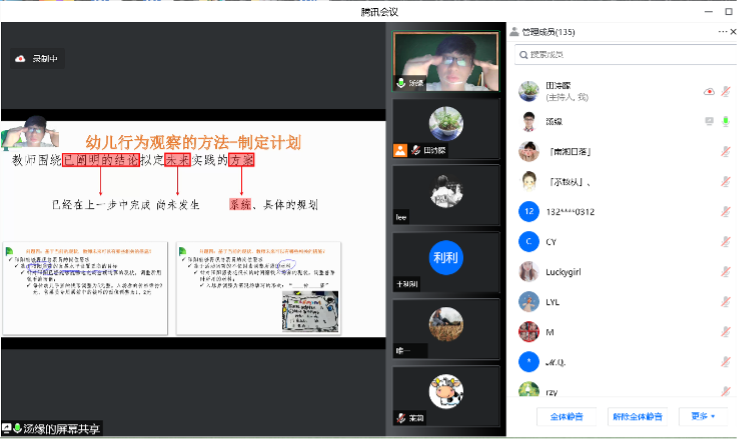Click Luckygirl's profile avatar
Viewport: 738px width, 440px height.
529,271
